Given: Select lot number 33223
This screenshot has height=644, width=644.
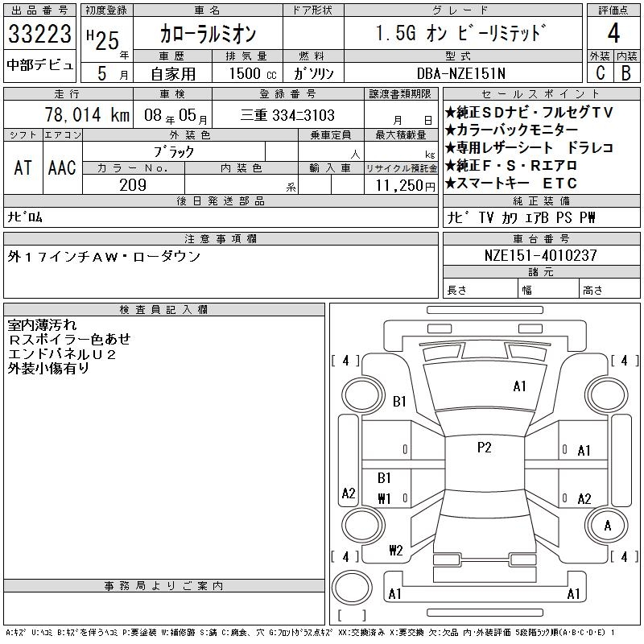Looking at the screenshot, I should point(39,34).
